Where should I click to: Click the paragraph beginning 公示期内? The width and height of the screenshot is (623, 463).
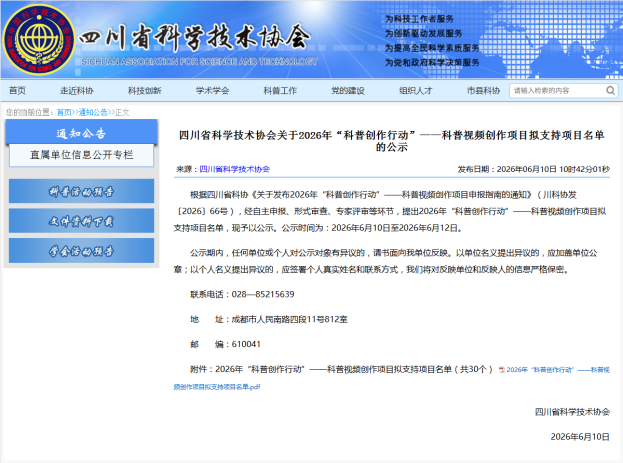[x=385, y=261]
